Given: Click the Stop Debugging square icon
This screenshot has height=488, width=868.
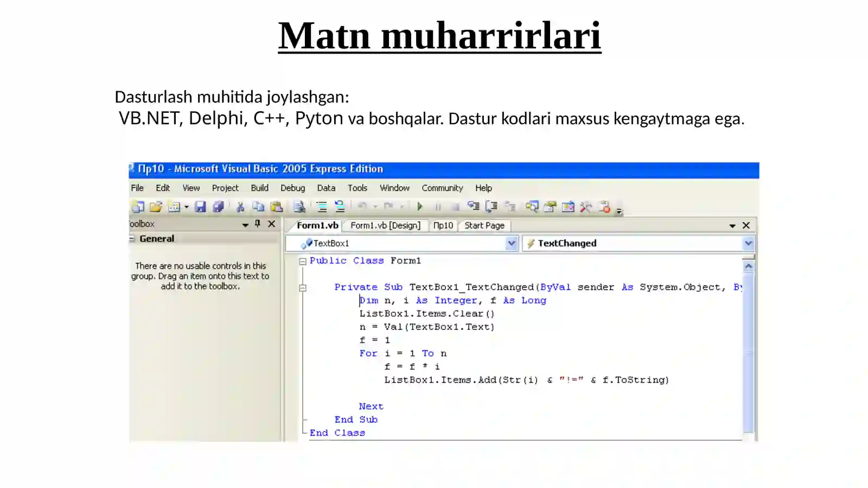Looking at the screenshot, I should click(x=456, y=207).
